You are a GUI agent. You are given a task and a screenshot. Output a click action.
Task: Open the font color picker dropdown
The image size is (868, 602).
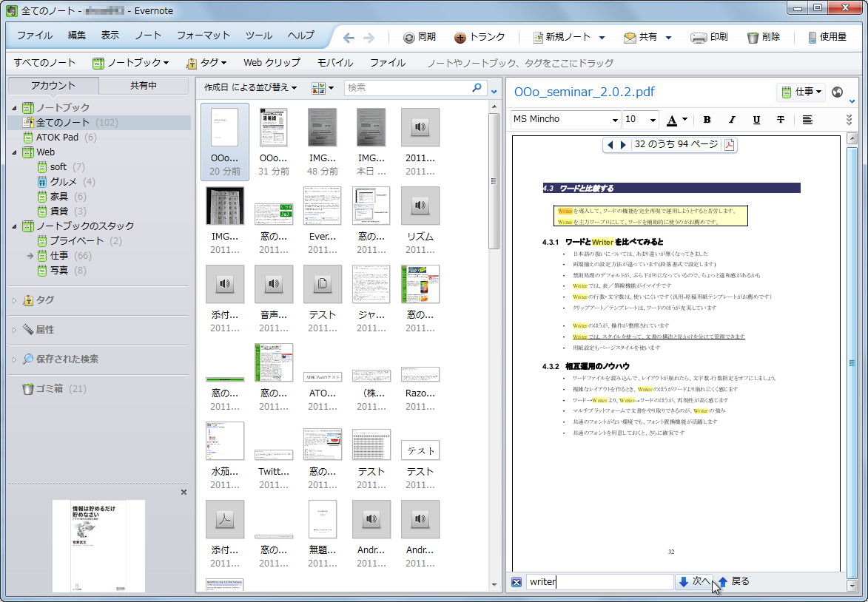coord(686,119)
